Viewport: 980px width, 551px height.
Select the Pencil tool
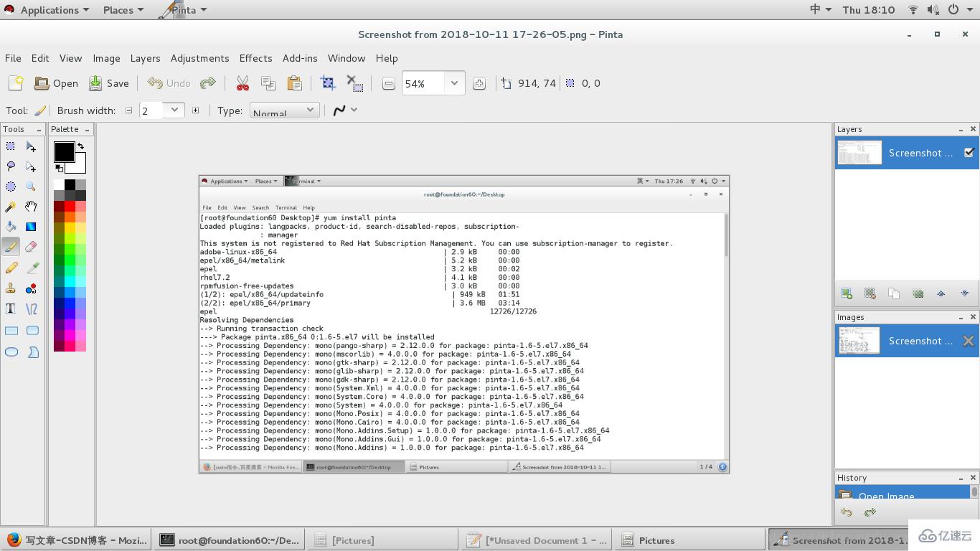coord(11,268)
